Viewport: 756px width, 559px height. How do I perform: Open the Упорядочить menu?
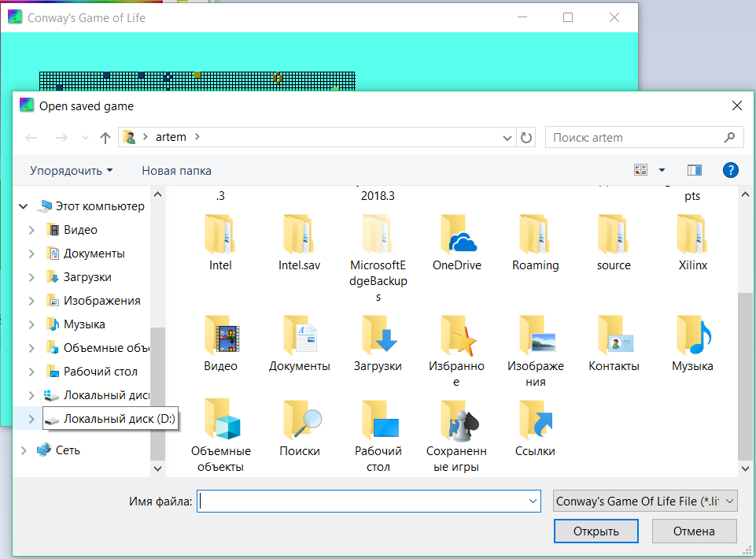click(x=71, y=170)
